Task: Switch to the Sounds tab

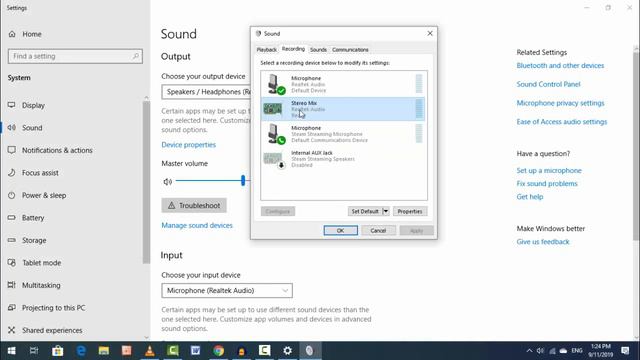Action: pos(318,50)
